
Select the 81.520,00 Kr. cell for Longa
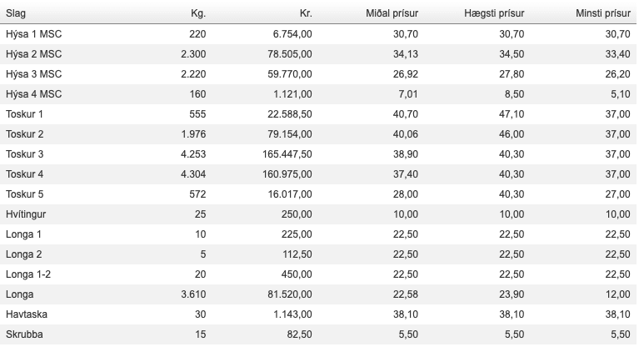[x=287, y=294]
